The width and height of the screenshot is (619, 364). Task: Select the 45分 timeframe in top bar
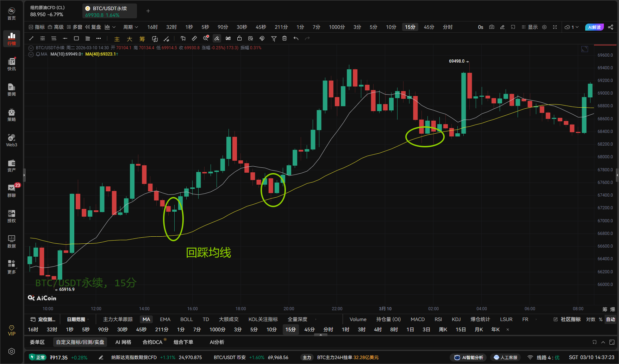(x=429, y=27)
